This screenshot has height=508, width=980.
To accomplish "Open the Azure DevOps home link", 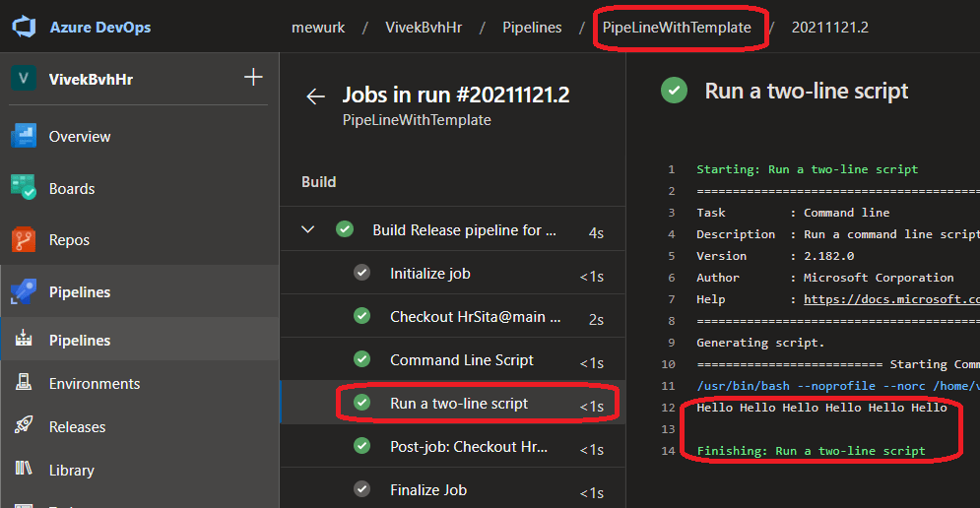I will click(x=100, y=28).
